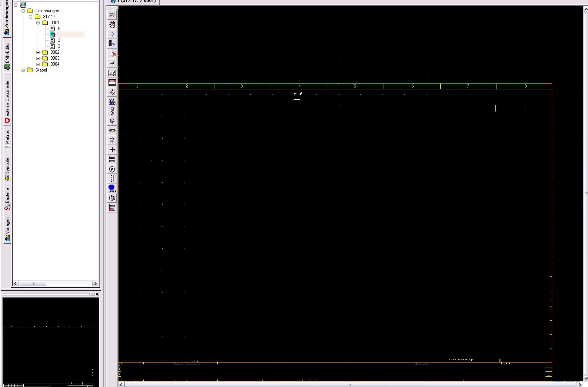This screenshot has width=588, height=387.
Task: Choose the diode symbol icon
Action: coord(112,140)
